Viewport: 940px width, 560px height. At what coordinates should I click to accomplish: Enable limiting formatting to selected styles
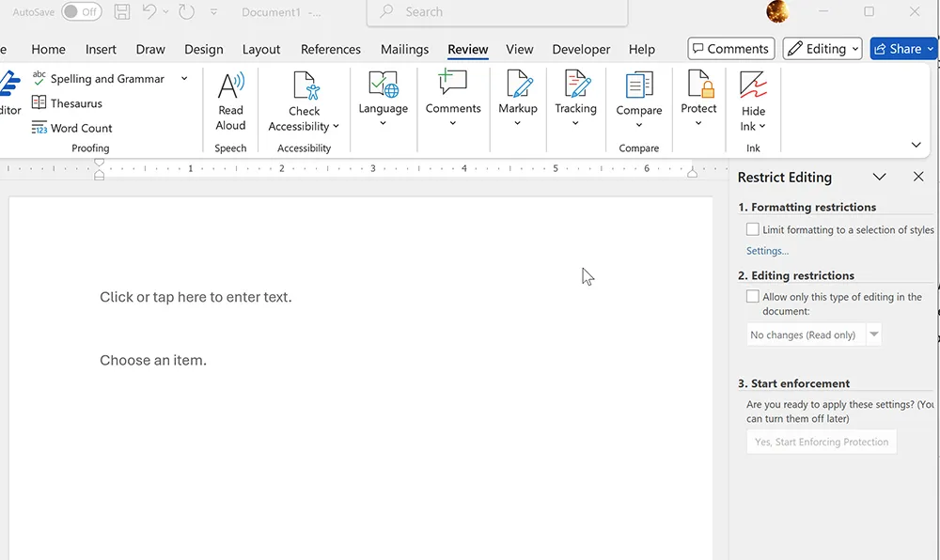click(752, 228)
